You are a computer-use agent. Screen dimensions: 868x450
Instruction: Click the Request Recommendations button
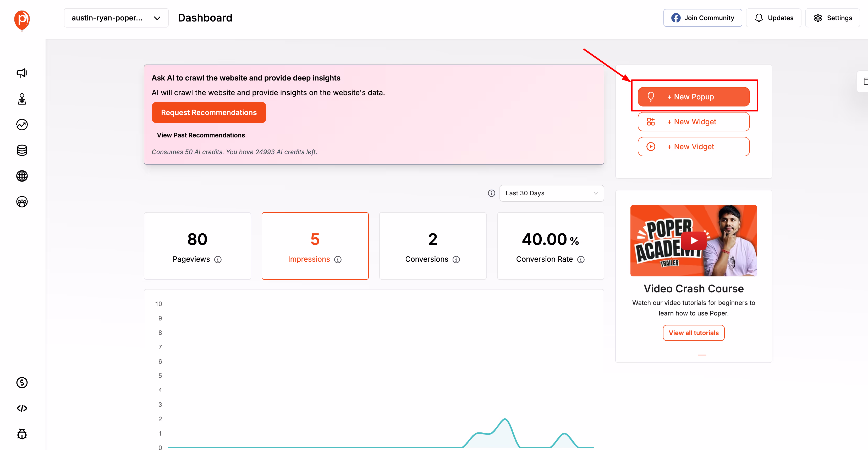209,112
